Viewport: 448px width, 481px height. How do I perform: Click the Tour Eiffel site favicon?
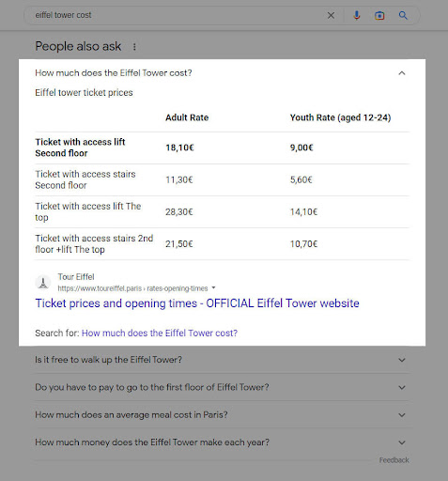point(43,283)
